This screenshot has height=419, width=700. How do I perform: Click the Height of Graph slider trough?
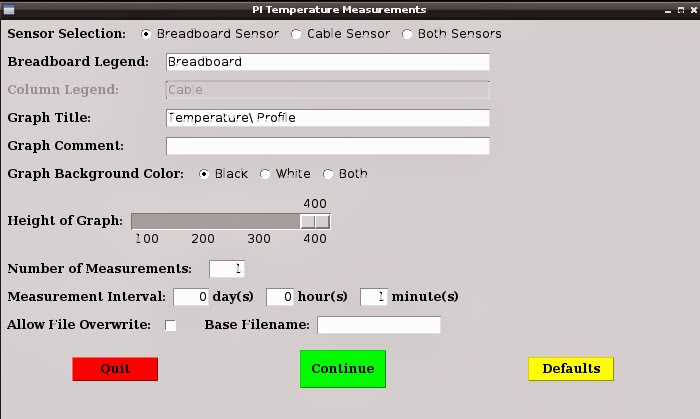tap(231, 221)
